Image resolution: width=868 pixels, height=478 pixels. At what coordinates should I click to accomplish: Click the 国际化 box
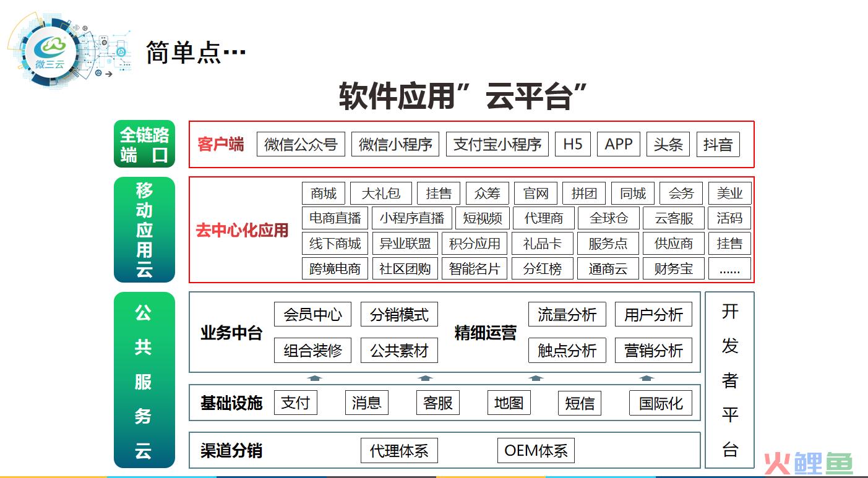click(x=661, y=403)
